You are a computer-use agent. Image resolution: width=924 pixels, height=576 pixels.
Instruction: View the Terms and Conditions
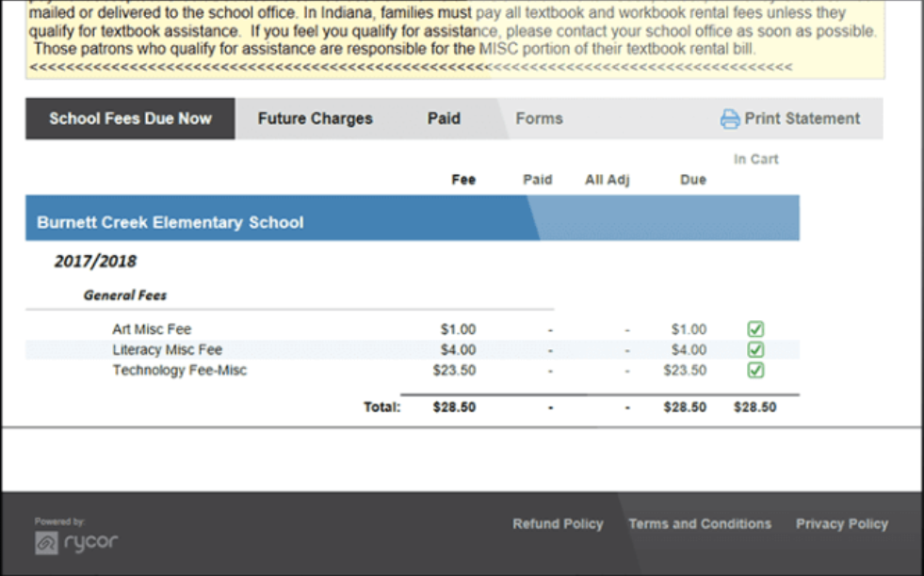click(700, 523)
